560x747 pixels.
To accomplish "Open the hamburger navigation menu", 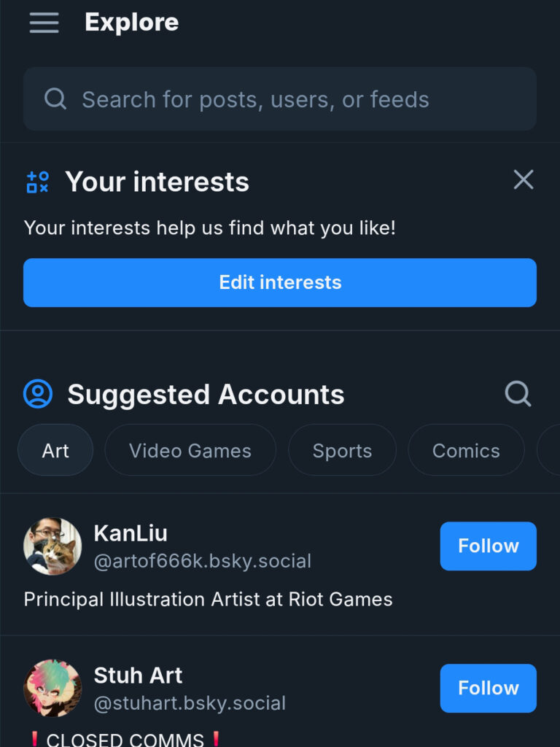I will click(44, 23).
